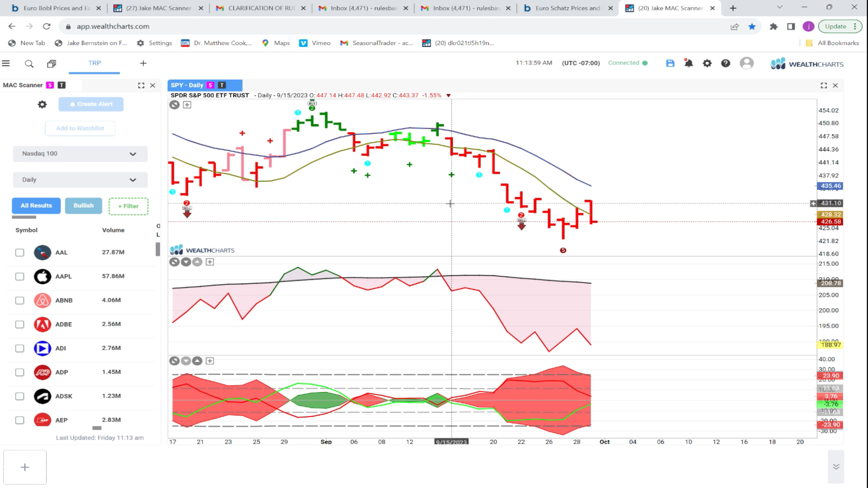Click the Chrome Update button
Screen dimensions: 868x488
(840, 27)
